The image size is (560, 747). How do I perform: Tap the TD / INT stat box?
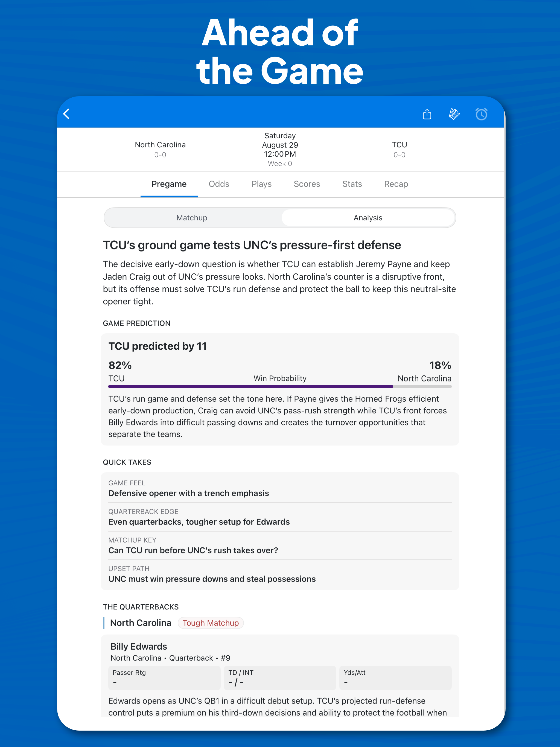coord(280,678)
